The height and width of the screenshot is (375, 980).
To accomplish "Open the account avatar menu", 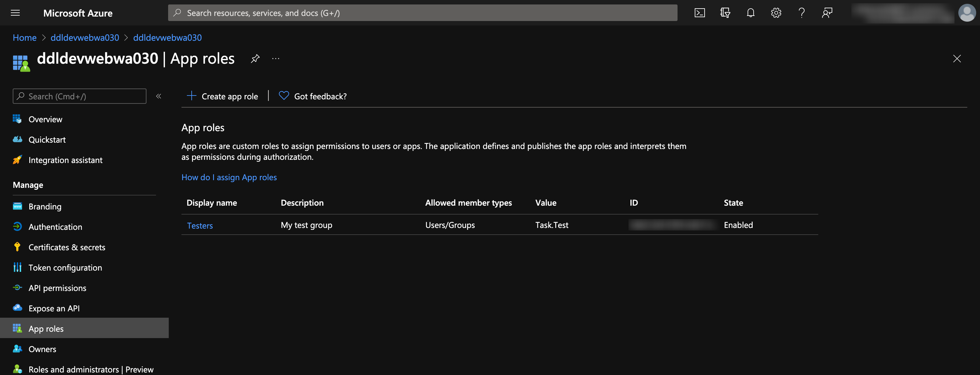I will 968,12.
